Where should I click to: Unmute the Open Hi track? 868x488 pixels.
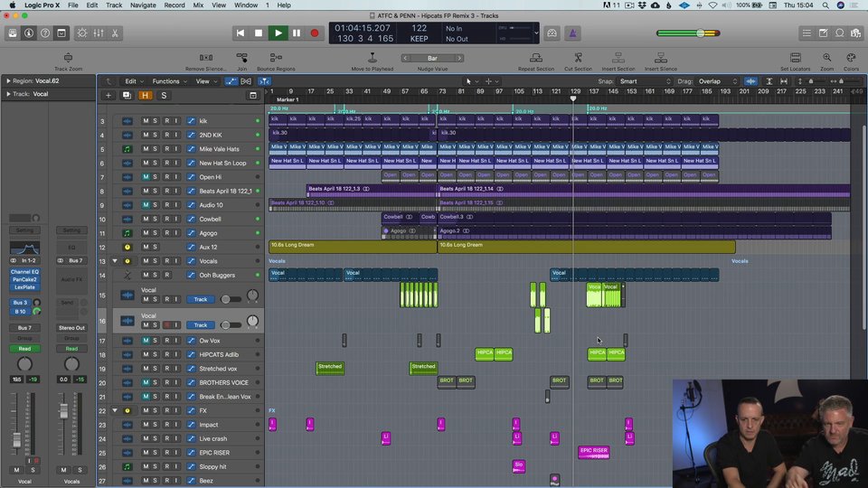click(146, 176)
